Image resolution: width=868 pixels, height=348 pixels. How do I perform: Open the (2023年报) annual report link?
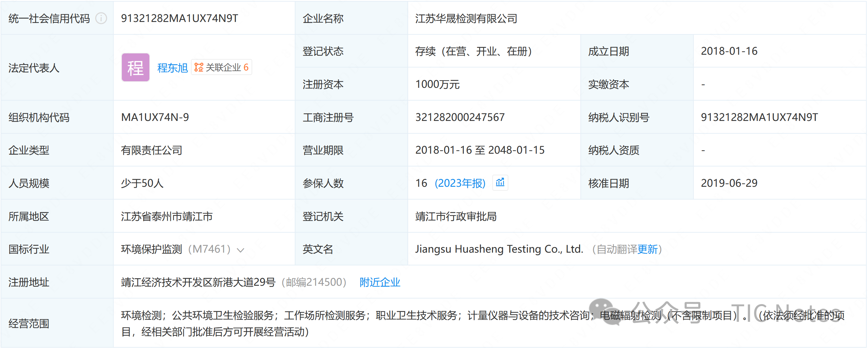pyautogui.click(x=460, y=183)
